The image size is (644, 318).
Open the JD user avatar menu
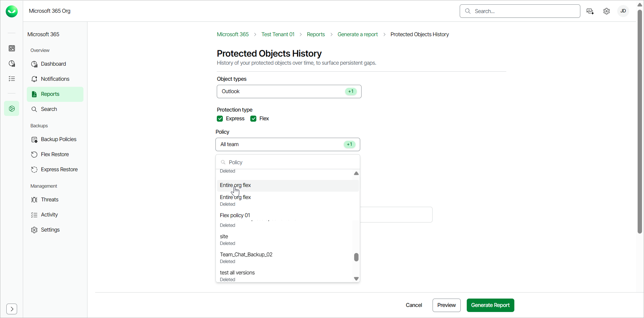[623, 11]
